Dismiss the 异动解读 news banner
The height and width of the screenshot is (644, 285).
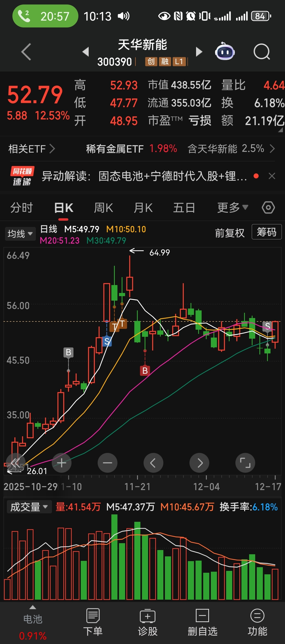272,176
